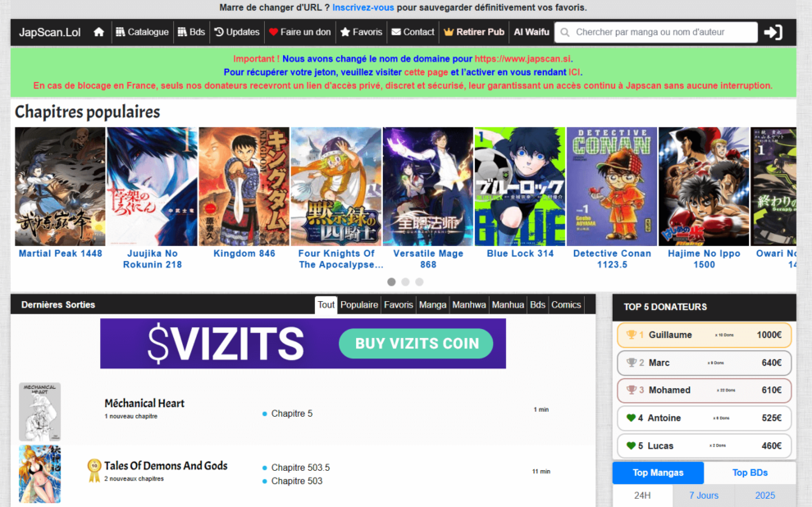The image size is (812, 507).
Task: Select the Tout tab
Action: point(326,305)
